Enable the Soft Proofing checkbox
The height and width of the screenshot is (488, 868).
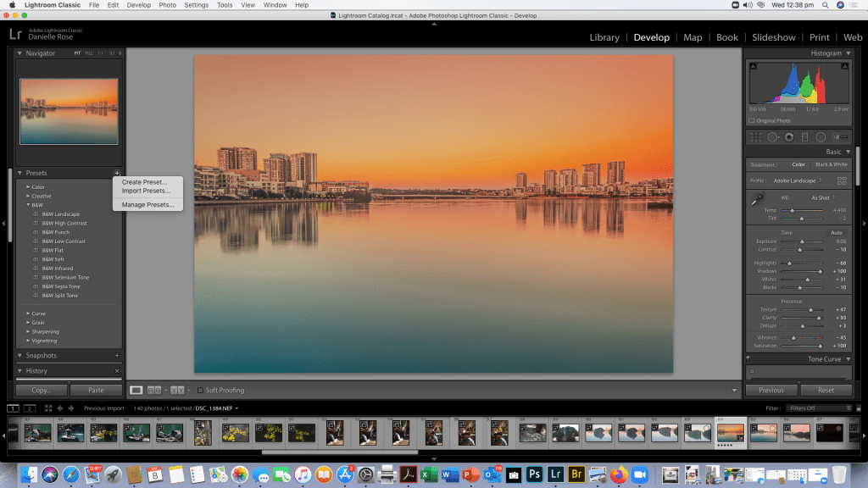(200, 391)
